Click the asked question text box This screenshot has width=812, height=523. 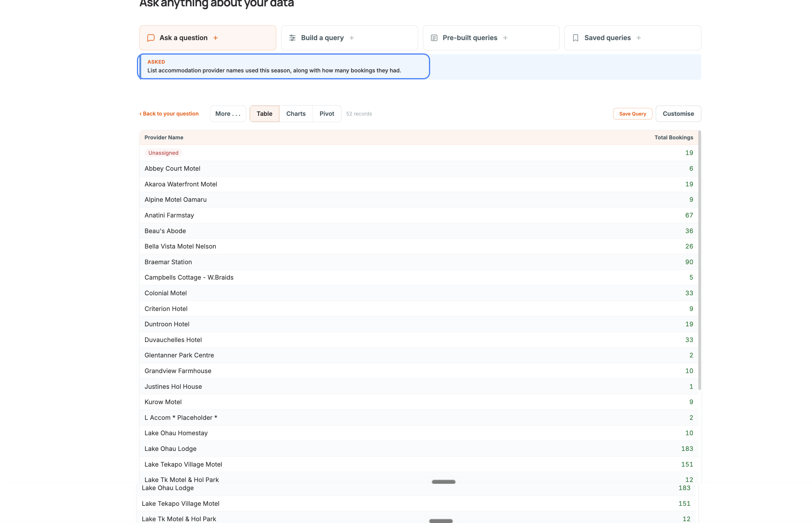click(x=284, y=67)
